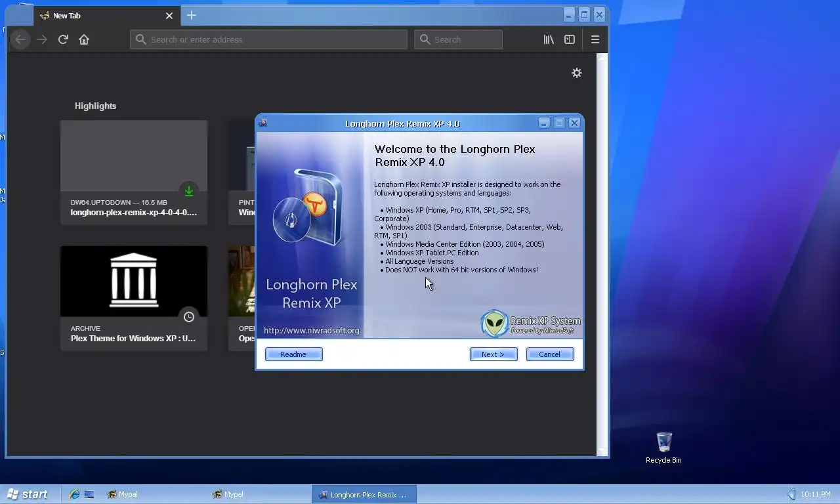
Task: Select Longhorn Plex Remix taskbar button
Action: click(364, 494)
